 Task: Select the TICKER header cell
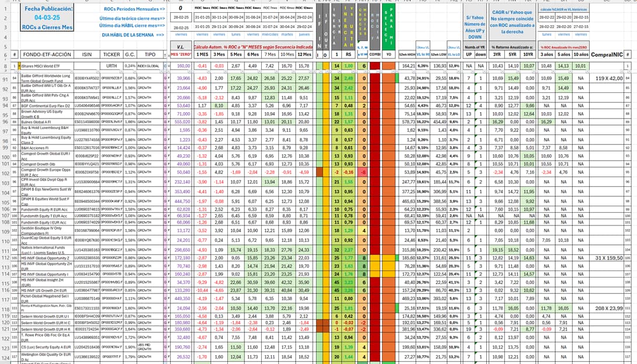(112, 54)
